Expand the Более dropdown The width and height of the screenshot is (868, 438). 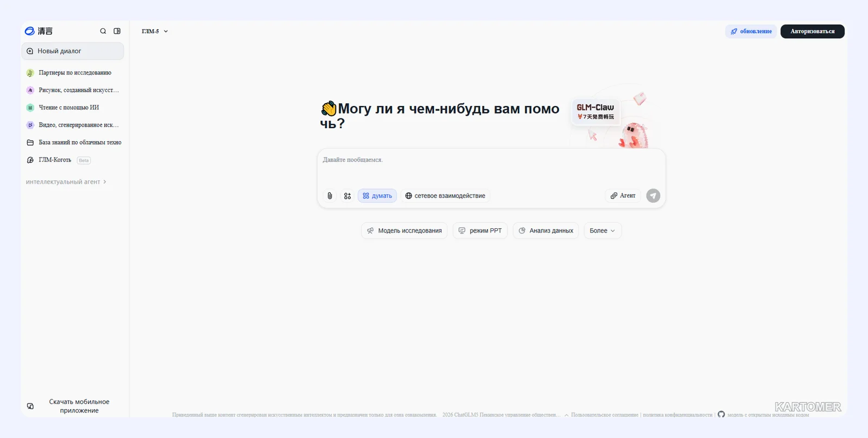[603, 230]
